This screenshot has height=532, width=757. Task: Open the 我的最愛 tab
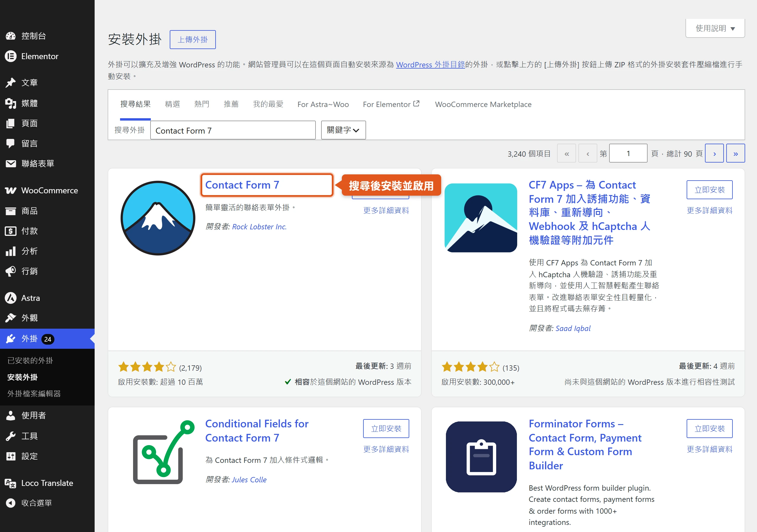coord(268,104)
